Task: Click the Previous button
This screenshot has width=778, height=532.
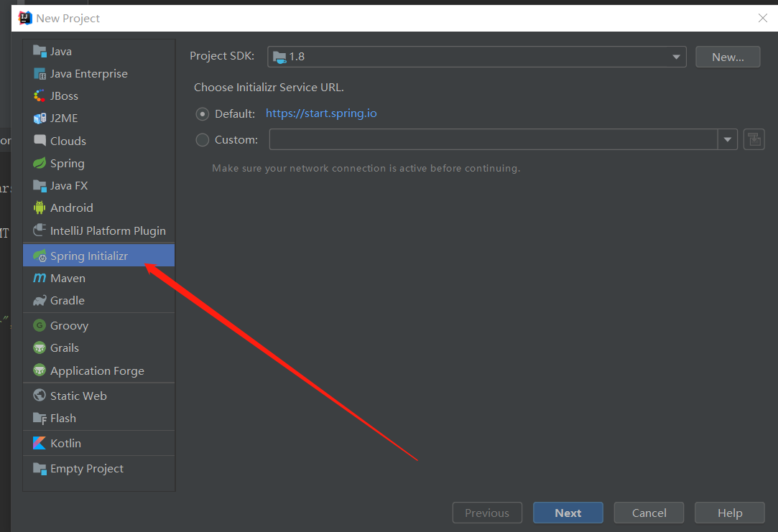Action: pos(487,513)
